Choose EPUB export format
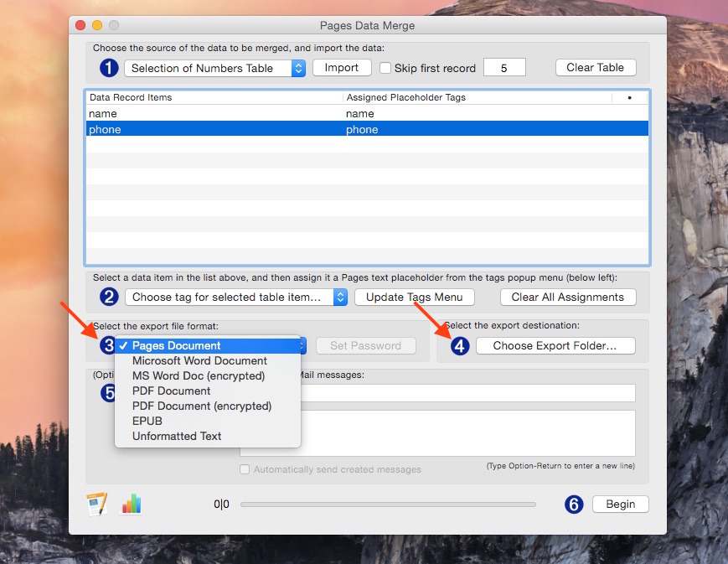Image resolution: width=728 pixels, height=564 pixels. pos(208,421)
